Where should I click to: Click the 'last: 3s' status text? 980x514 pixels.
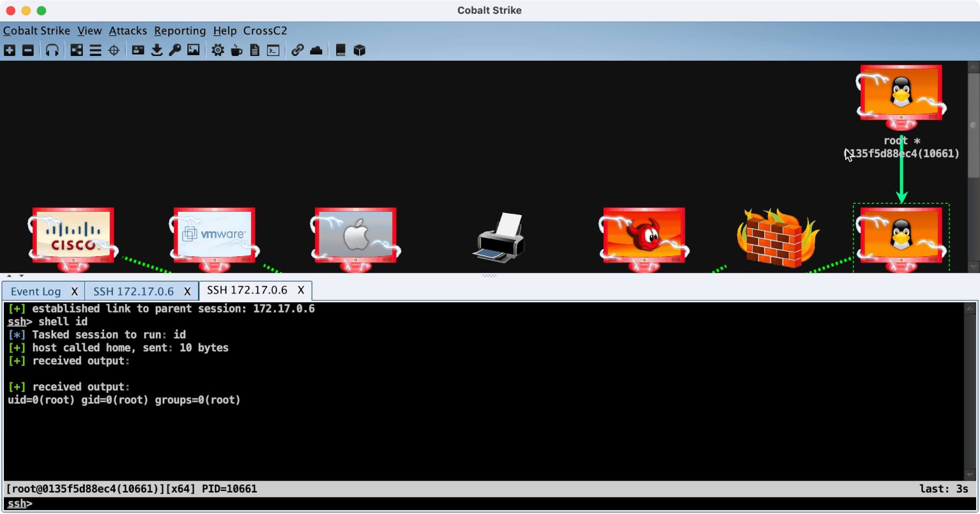point(944,489)
